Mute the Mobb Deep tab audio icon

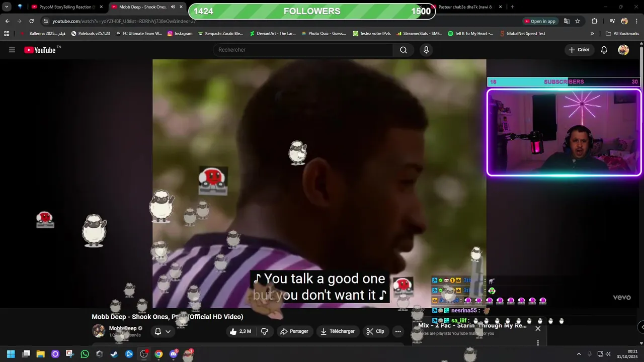[x=173, y=7]
